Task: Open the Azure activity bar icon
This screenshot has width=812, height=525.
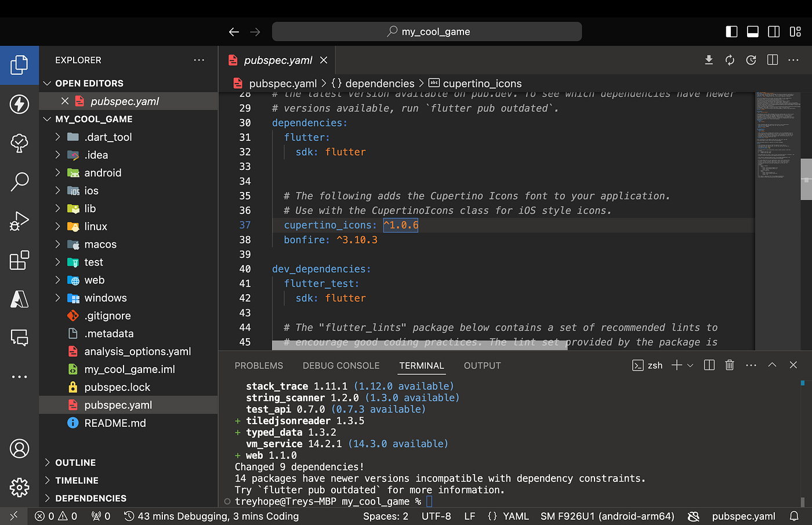Action: [x=19, y=299]
